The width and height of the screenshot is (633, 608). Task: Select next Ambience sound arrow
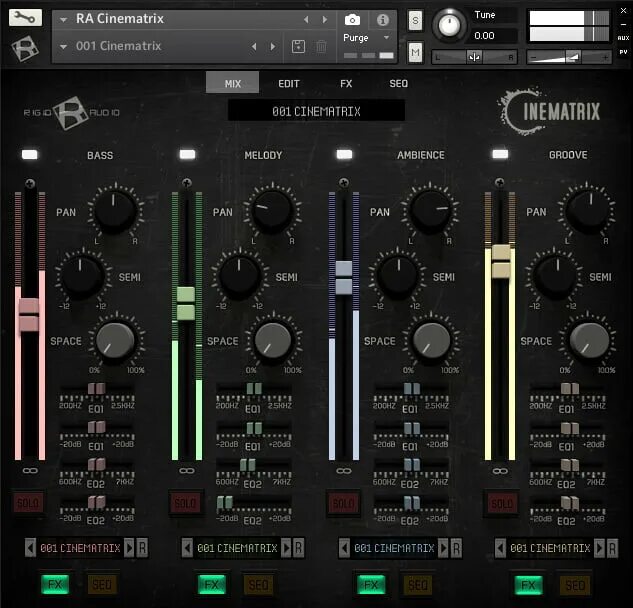pos(443,548)
